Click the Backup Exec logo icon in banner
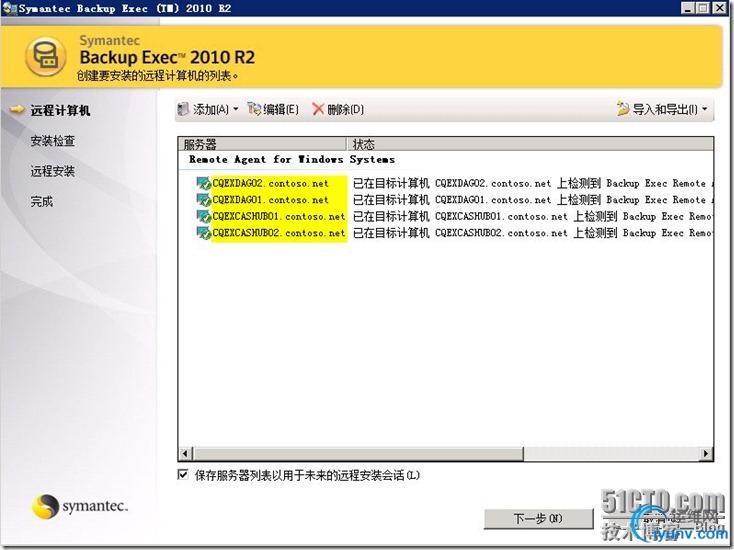734x550 pixels. click(45, 57)
